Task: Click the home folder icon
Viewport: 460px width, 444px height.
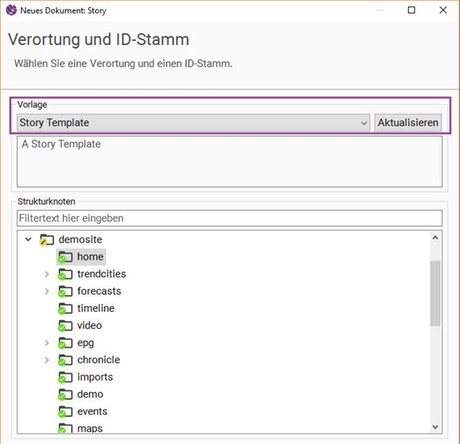Action: click(65, 257)
